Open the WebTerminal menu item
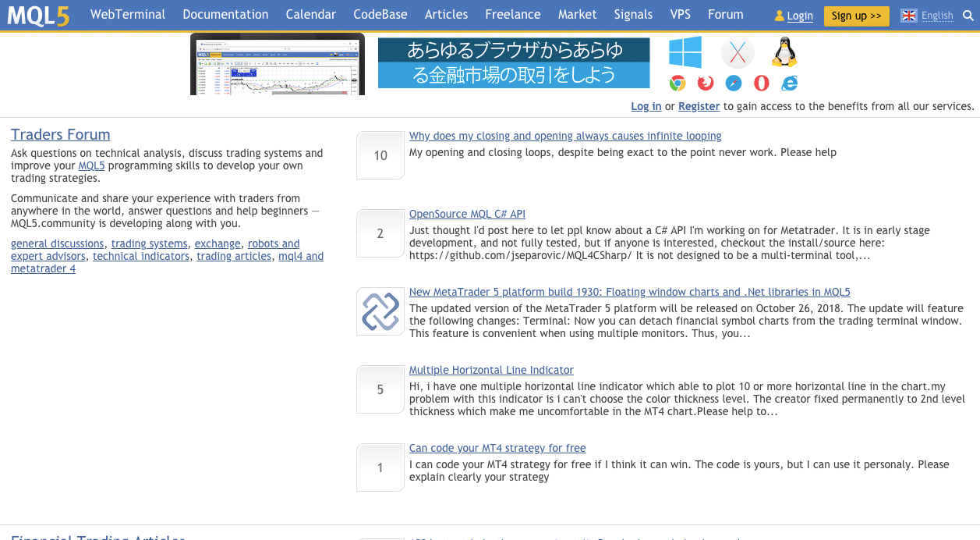Image resolution: width=980 pixels, height=540 pixels. [128, 15]
